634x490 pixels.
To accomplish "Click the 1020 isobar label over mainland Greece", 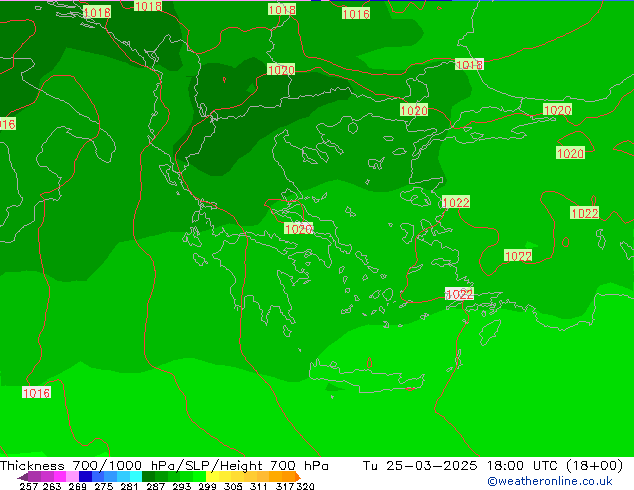I will [x=299, y=229].
